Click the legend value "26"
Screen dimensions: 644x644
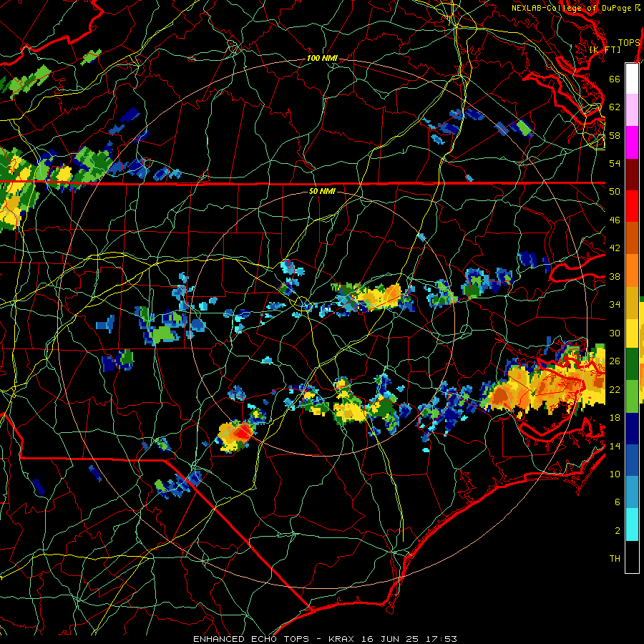pyautogui.click(x=615, y=361)
